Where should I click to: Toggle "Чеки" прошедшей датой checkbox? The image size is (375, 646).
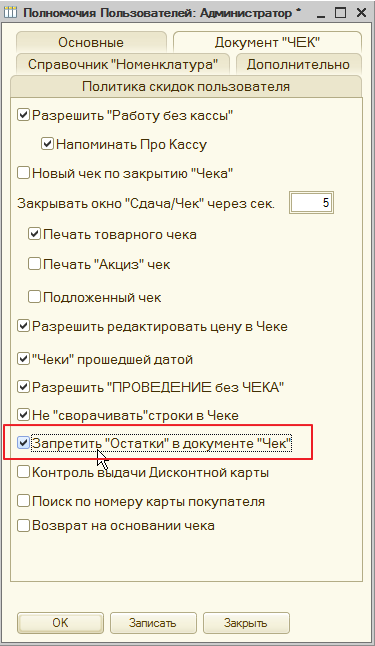coord(23,359)
